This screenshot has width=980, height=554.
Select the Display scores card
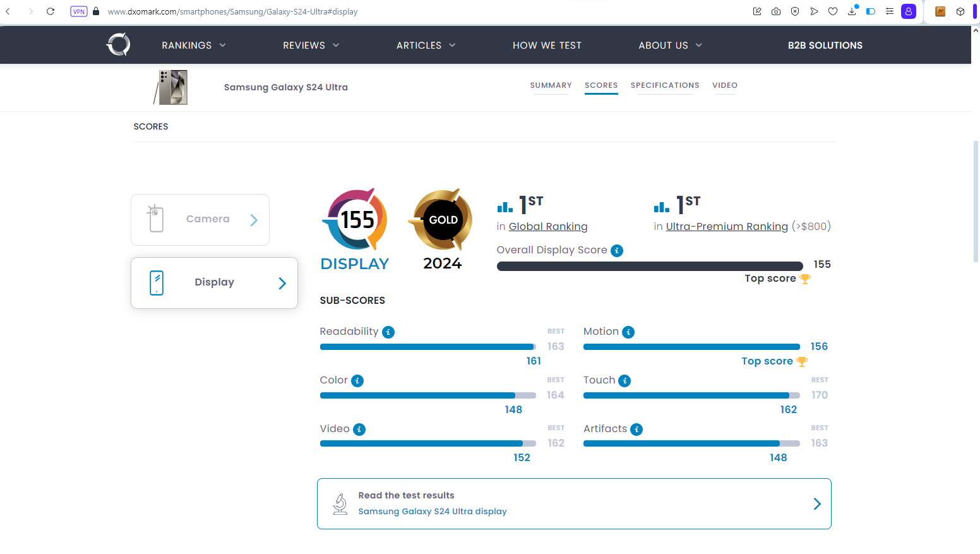214,283
